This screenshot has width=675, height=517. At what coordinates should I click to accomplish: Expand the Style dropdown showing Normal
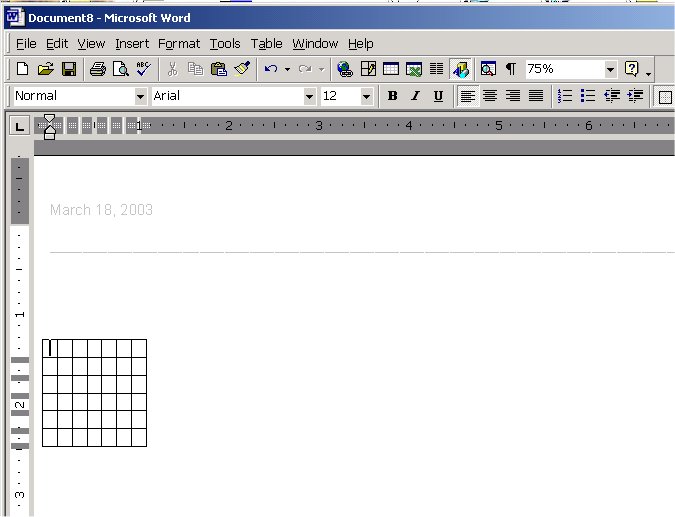pos(140,96)
